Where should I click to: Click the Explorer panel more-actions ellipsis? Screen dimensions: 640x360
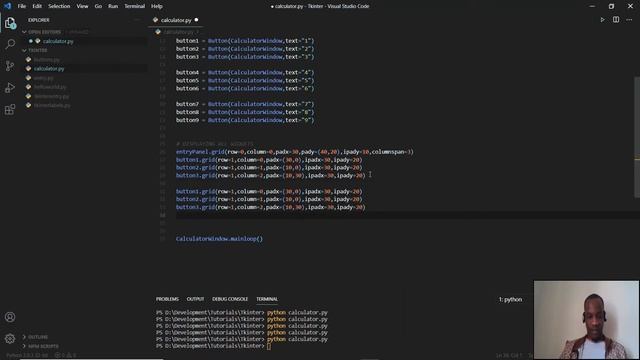point(137,20)
